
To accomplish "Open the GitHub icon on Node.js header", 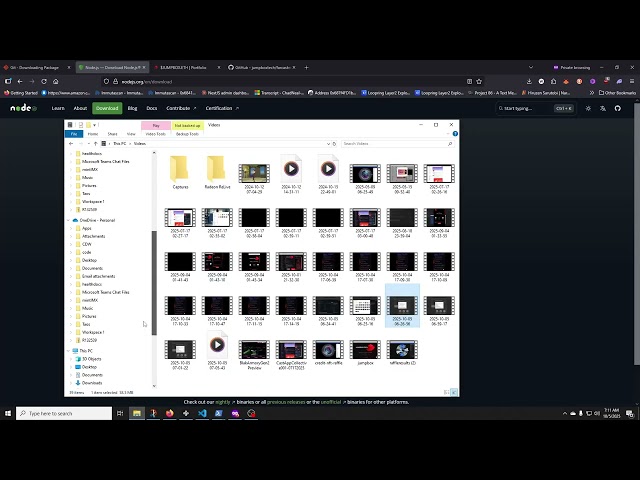I will (x=618, y=108).
